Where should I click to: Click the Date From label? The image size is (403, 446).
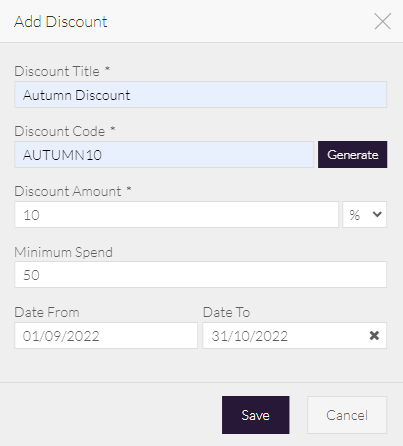coord(47,312)
